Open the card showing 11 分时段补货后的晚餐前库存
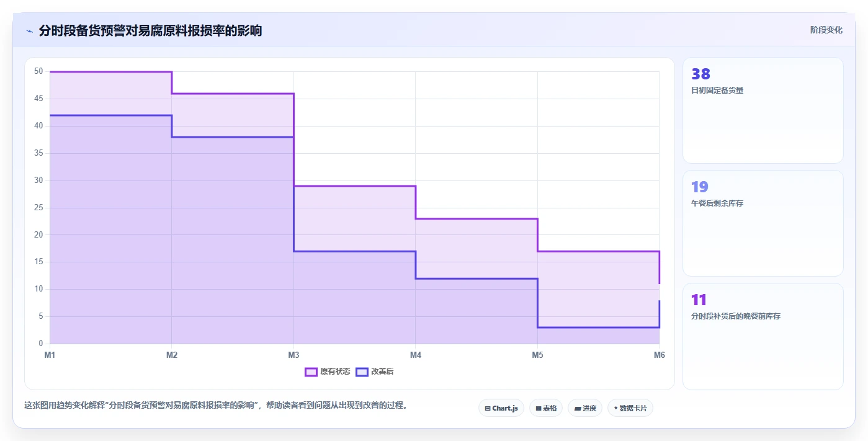Screen dimensions: 868x441 click(x=763, y=336)
